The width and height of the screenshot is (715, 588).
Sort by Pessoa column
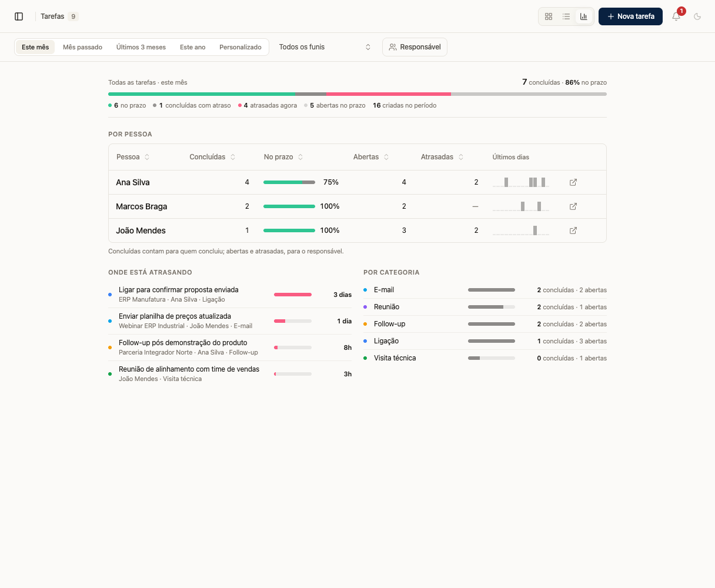click(133, 157)
